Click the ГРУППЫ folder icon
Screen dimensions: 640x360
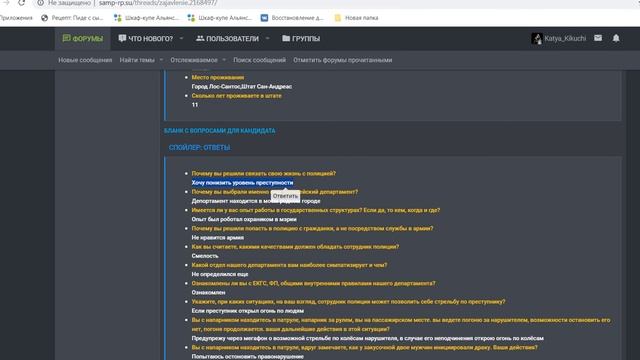286,38
